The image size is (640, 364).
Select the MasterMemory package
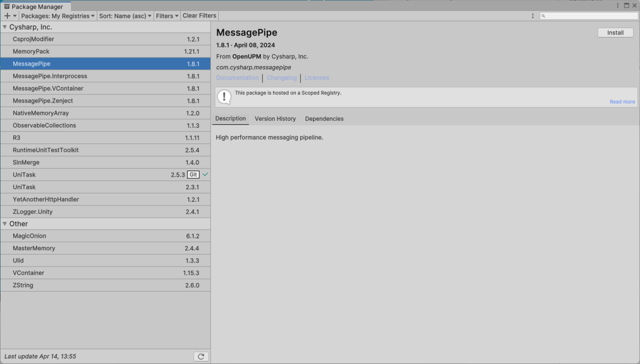tap(105, 248)
